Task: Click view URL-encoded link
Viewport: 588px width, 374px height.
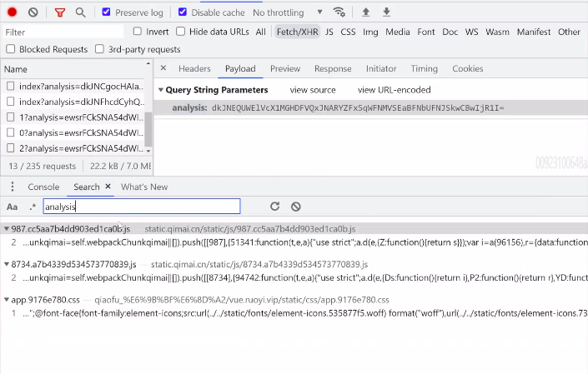Action: pos(395,90)
